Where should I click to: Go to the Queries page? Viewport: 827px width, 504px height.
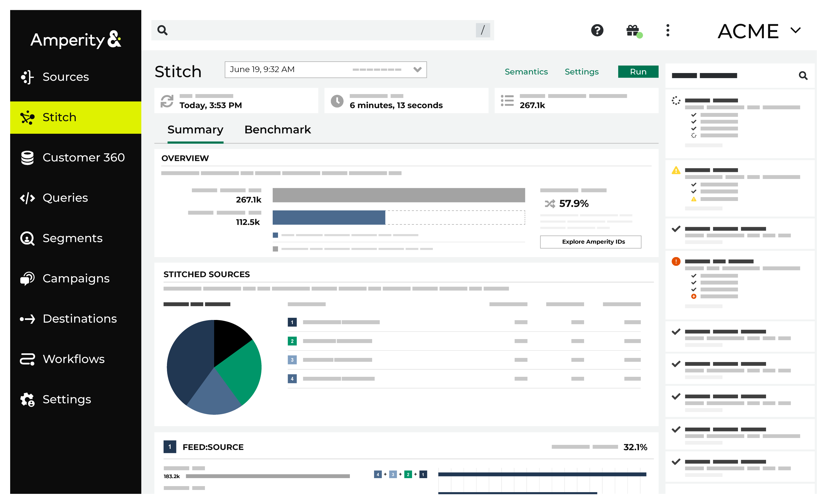[75, 198]
